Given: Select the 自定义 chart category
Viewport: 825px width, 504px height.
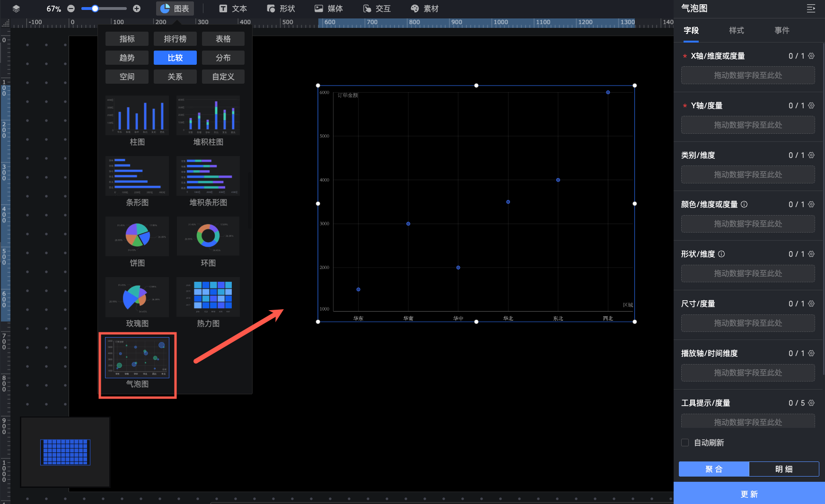Looking at the screenshot, I should click(223, 77).
